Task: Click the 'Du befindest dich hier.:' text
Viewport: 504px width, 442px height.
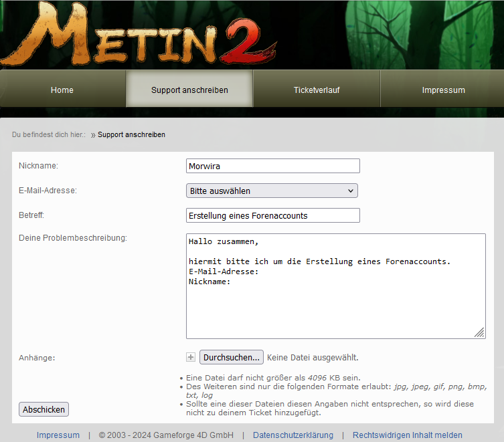Action: (49, 134)
